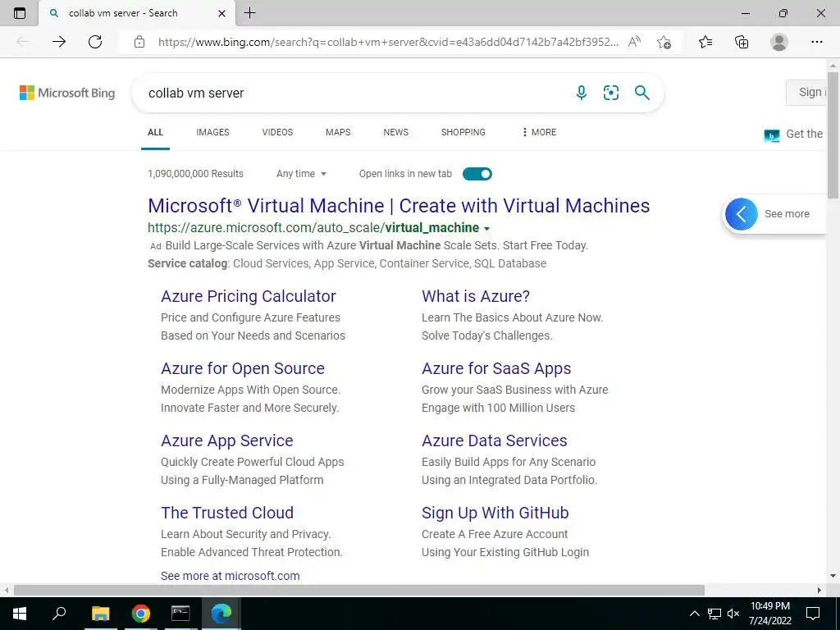Start voice search with microphone
Viewport: 840px width, 630px height.
click(582, 93)
